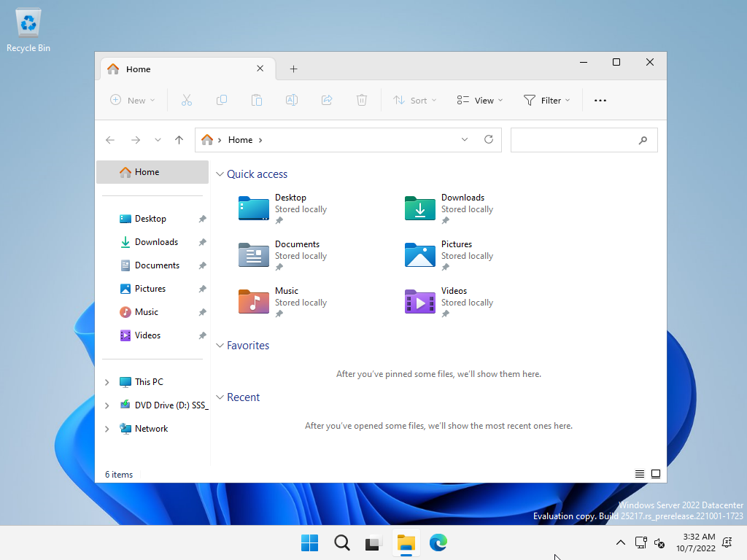
Task: Refresh the current folder view
Action: (488, 139)
